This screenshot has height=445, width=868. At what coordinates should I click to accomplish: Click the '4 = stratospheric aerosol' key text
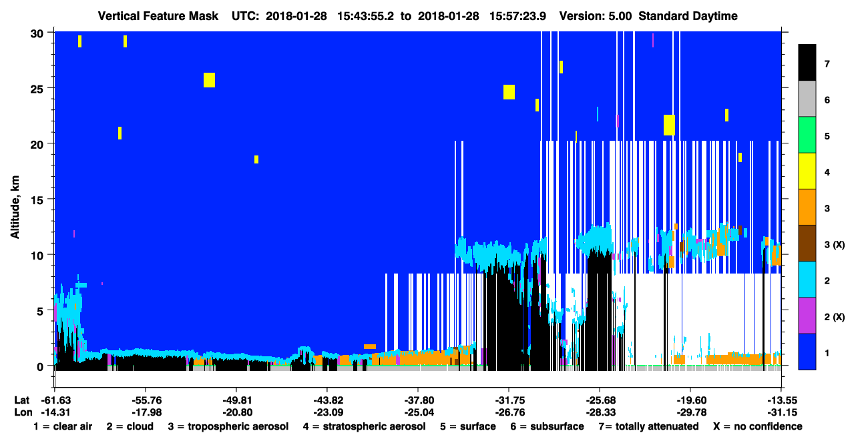point(364,426)
